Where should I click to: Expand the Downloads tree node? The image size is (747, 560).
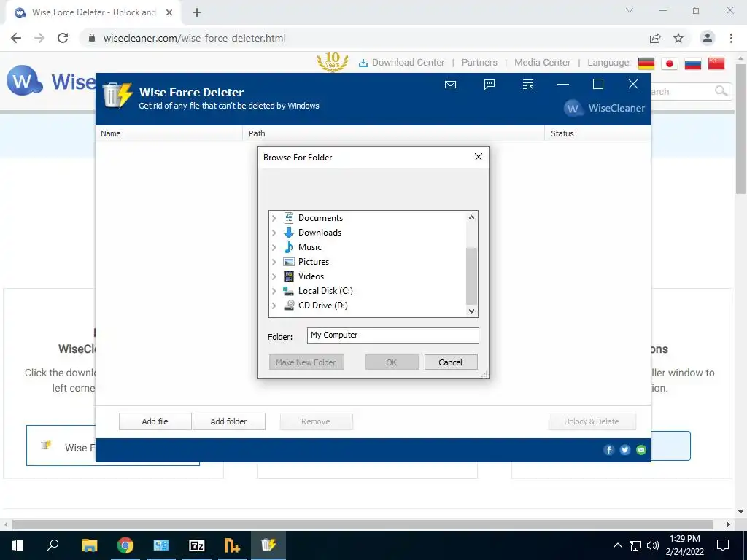(274, 233)
